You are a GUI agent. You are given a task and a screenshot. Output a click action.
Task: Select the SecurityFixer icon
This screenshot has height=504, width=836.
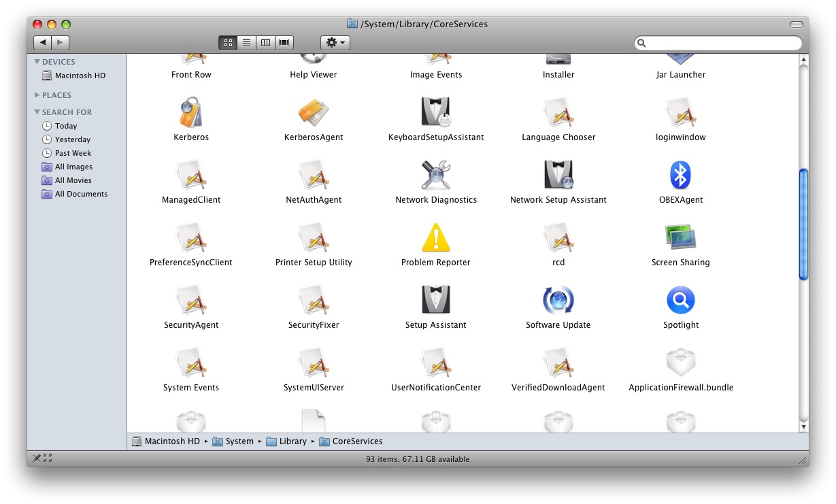click(314, 300)
